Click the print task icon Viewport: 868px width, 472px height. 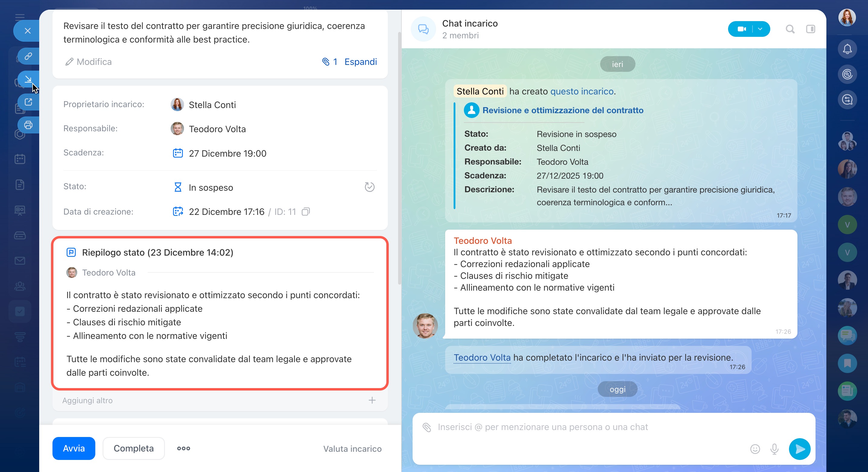coord(28,125)
